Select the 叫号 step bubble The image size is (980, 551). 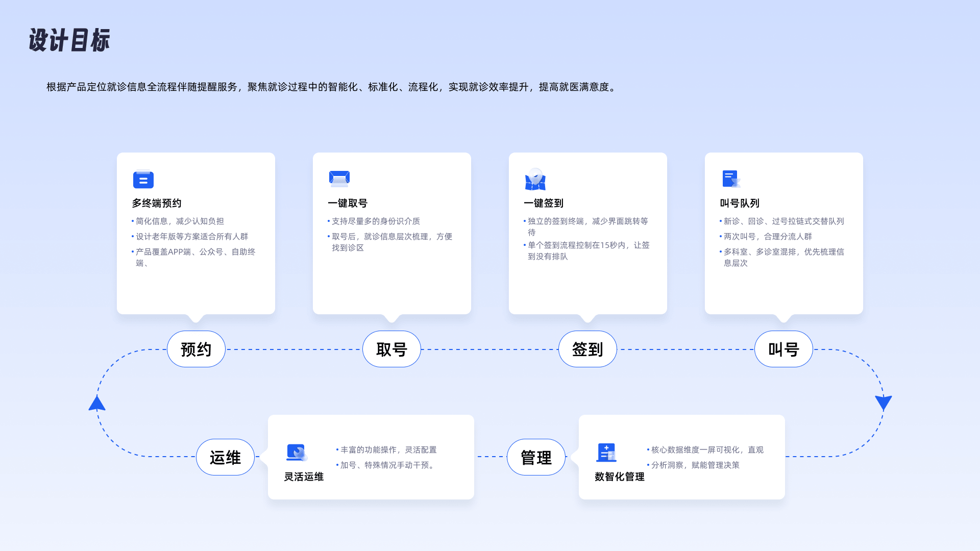coord(783,349)
